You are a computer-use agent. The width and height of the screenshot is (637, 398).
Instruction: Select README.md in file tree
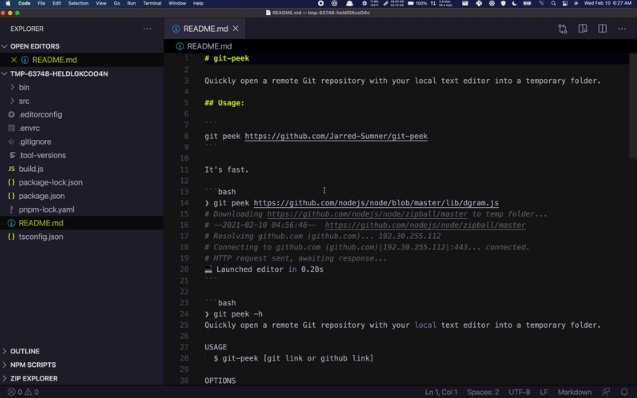(81, 223)
